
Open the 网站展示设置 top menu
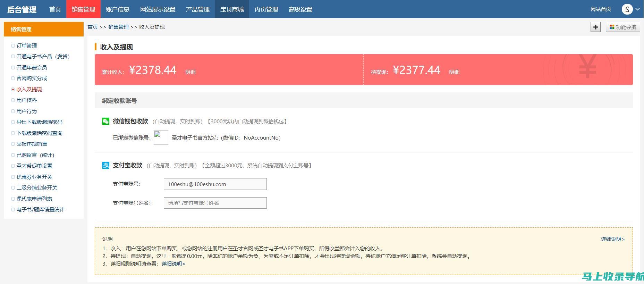[158, 9]
